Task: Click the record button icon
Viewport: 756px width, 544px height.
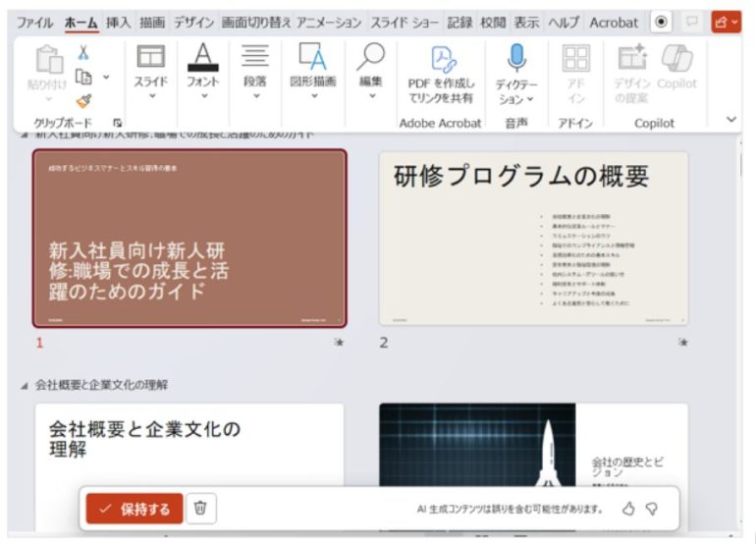Action: click(661, 22)
